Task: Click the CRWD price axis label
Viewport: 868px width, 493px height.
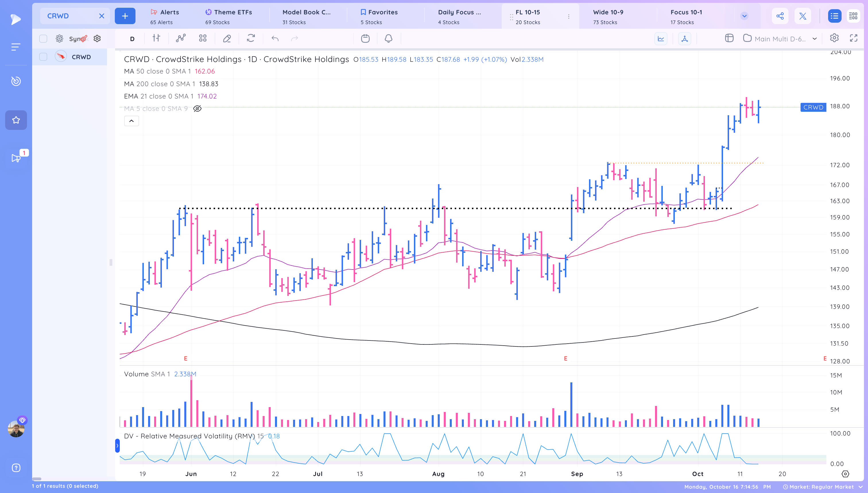Action: coord(813,107)
